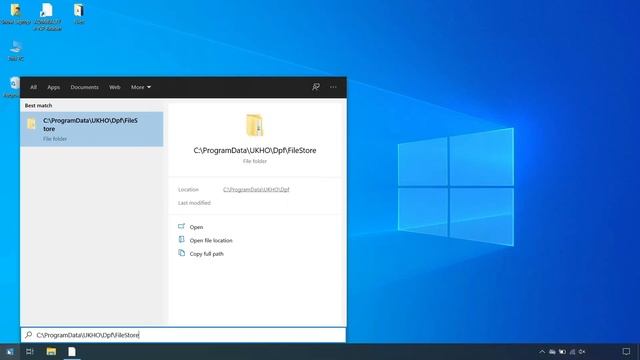Open Task View on the taskbar
This screenshot has height=360, width=640.
pos(30,351)
